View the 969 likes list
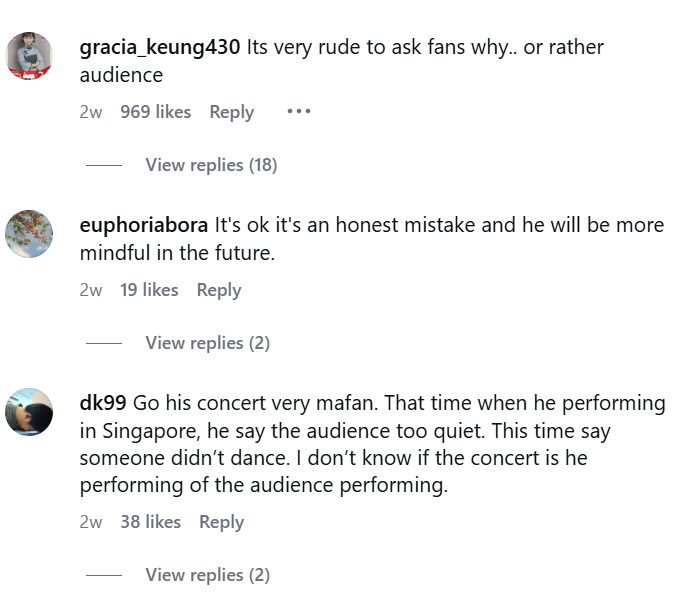Screen dimensions: 685x604 (x=155, y=112)
